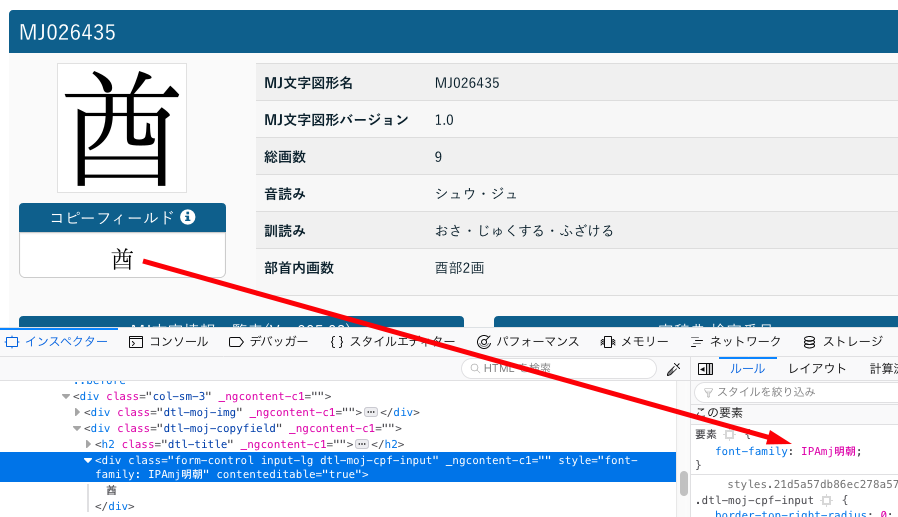The width and height of the screenshot is (898, 517).
Task: Click the MJ文字図形バージョン label
Action: pyautogui.click(x=336, y=120)
